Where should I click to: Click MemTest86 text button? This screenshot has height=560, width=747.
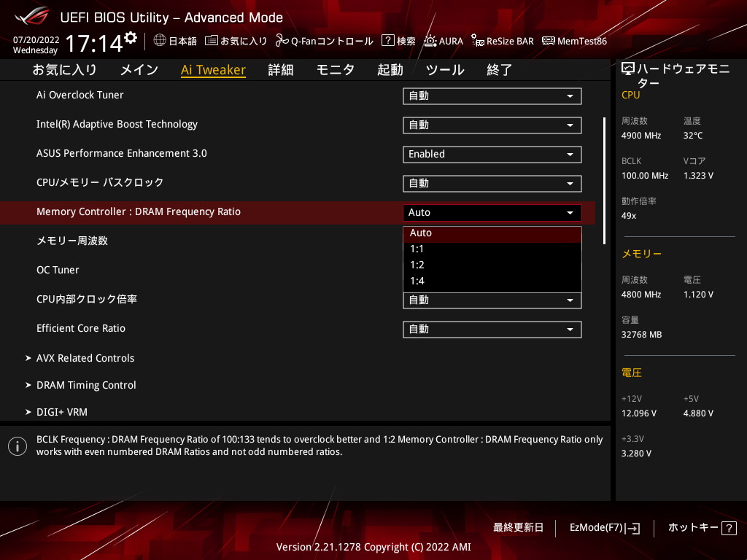tap(582, 42)
